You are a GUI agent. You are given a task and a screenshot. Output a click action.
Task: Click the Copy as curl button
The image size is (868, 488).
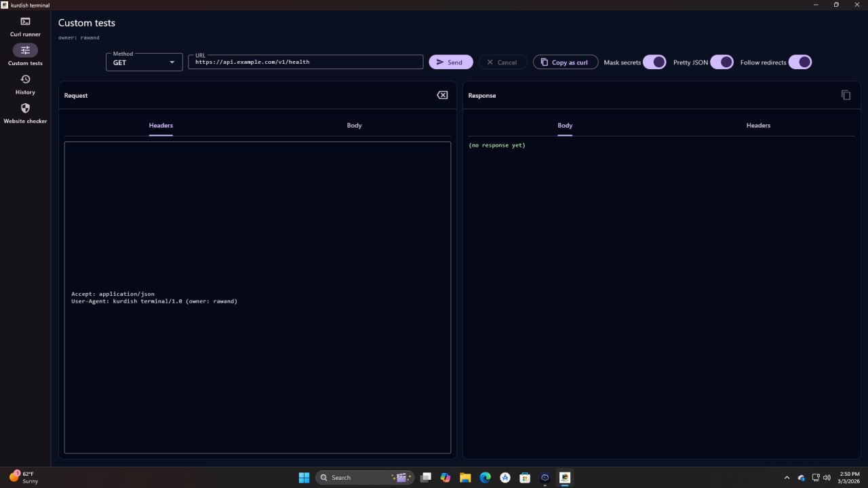coord(566,62)
